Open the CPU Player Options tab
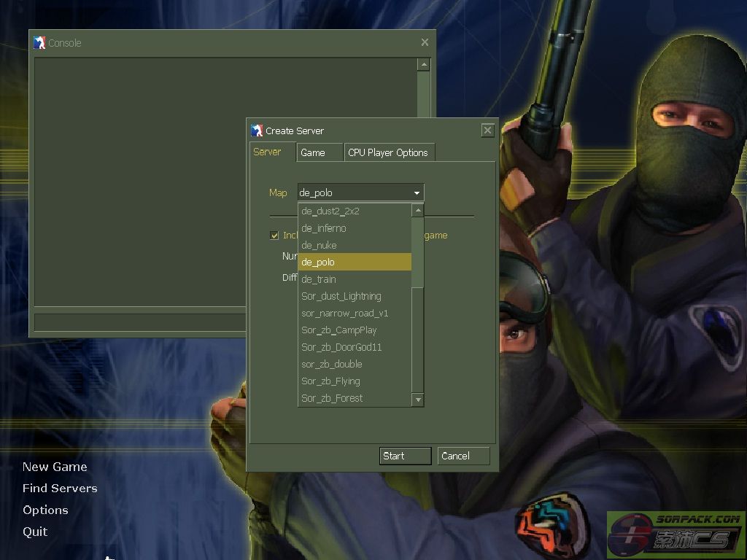The height and width of the screenshot is (560, 747). tap(388, 152)
